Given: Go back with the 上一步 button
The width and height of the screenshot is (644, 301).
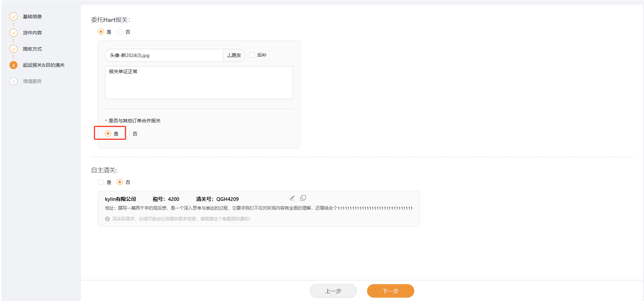Looking at the screenshot, I should [x=333, y=291].
